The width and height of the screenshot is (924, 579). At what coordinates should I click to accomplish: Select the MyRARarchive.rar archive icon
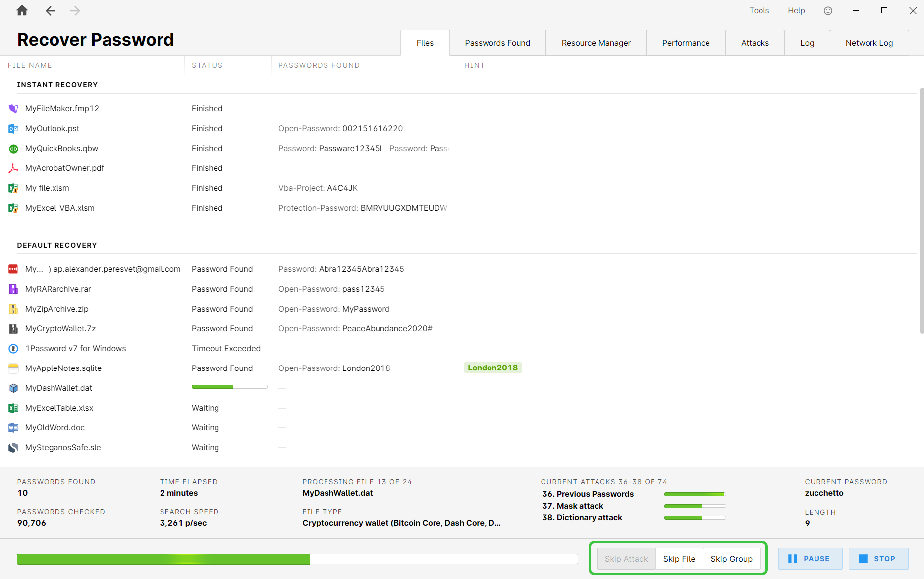(x=13, y=289)
